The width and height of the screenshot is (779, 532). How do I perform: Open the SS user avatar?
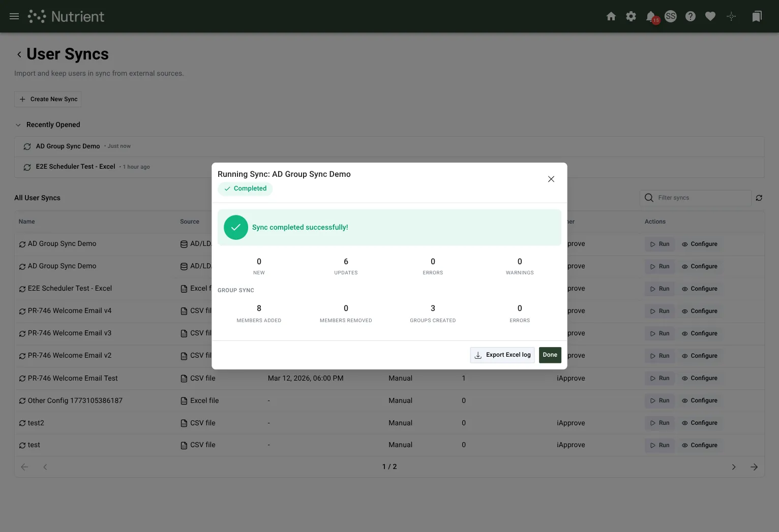pos(671,16)
